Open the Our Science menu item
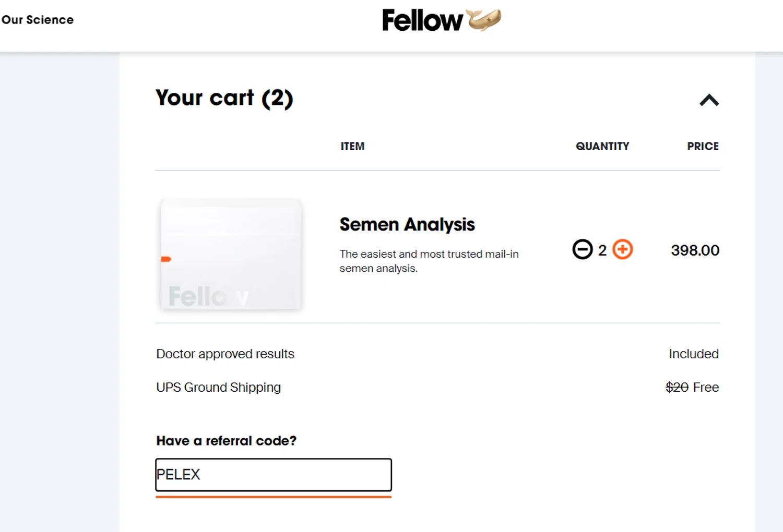This screenshot has width=783, height=532. pyautogui.click(x=38, y=20)
